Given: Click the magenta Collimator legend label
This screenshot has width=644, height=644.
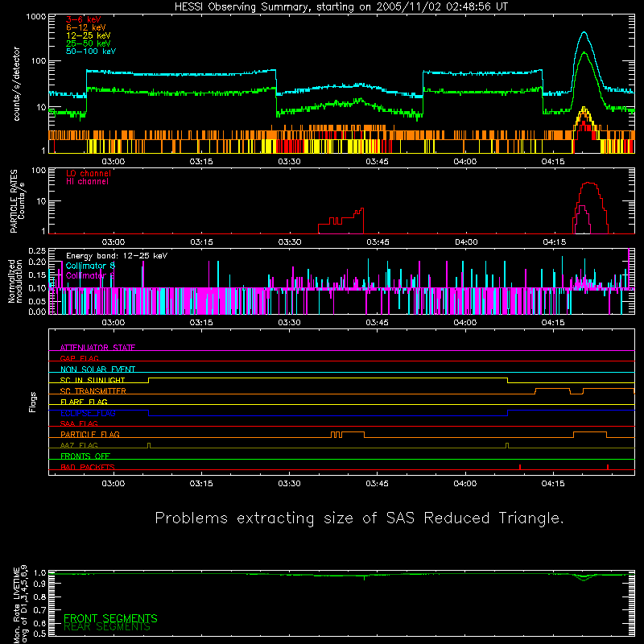Looking at the screenshot, I should click(90, 275).
